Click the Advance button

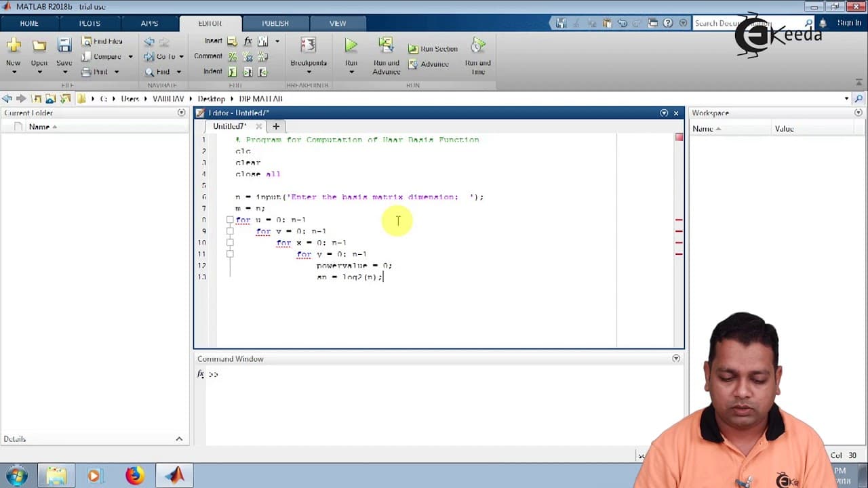coord(429,64)
